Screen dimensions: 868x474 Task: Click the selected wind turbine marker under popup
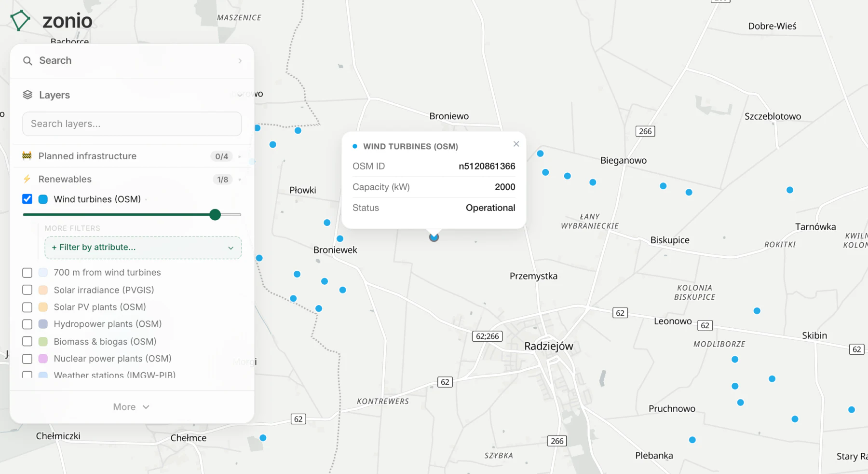coord(434,237)
